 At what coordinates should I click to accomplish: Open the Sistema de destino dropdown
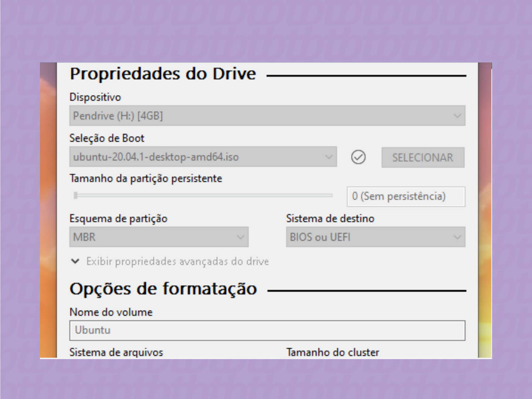[x=457, y=237]
